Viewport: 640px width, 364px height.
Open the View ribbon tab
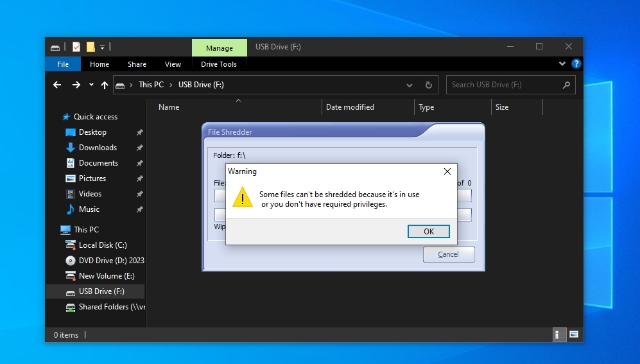point(173,64)
